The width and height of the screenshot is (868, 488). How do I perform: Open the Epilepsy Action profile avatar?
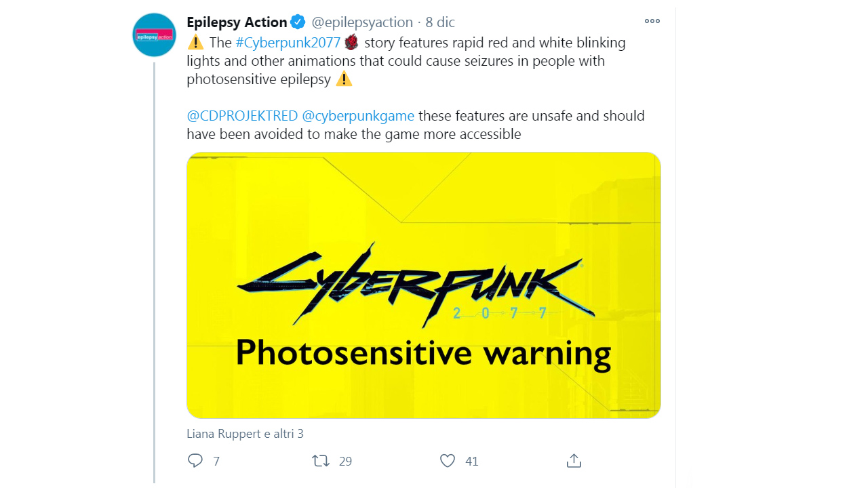(155, 35)
